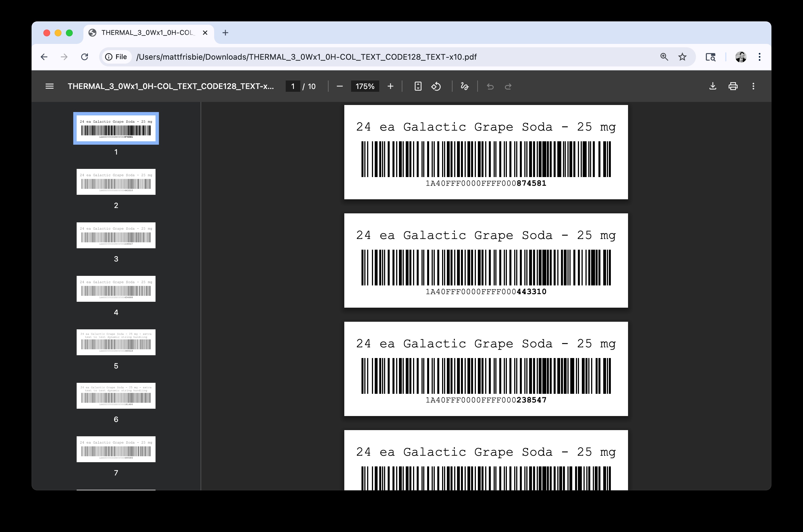The height and width of the screenshot is (532, 803).
Task: Open a new browser tab
Action: [225, 33]
